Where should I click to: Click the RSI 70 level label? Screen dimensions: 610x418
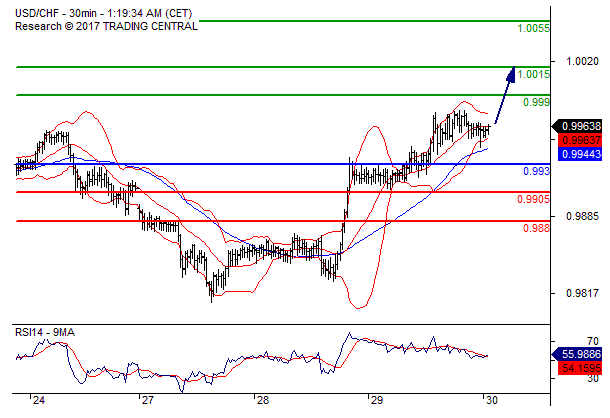pyautogui.click(x=593, y=342)
